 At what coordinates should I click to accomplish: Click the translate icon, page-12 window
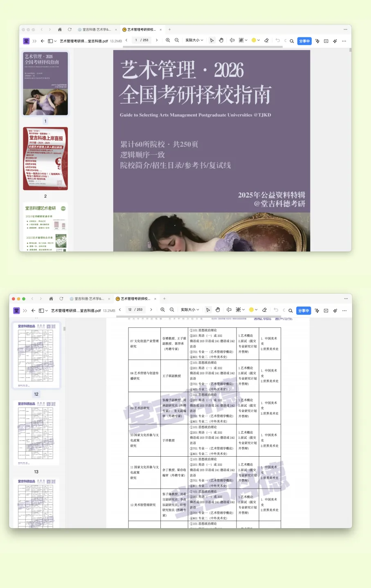click(317, 311)
